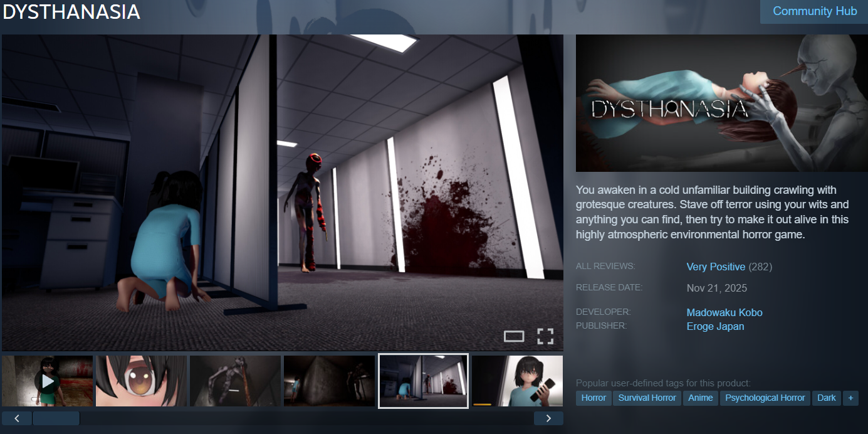This screenshot has width=868, height=434.
Task: Click the RELEASE DATE: label
Action: 609,288
